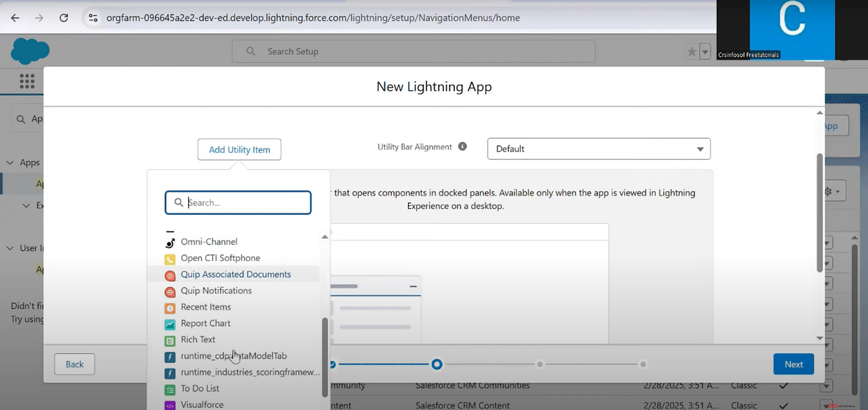
Task: Click the runtime_industries_scoringframework lightning icon
Action: coord(170,373)
